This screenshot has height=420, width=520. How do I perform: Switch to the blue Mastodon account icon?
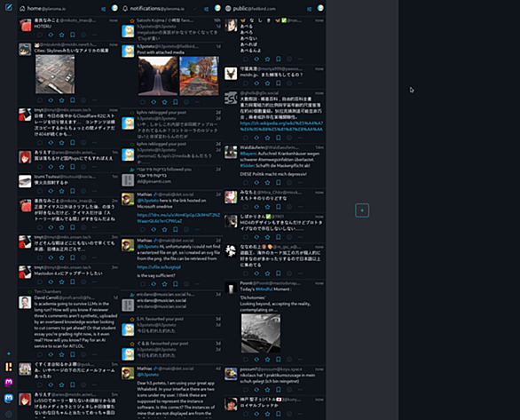(9, 398)
